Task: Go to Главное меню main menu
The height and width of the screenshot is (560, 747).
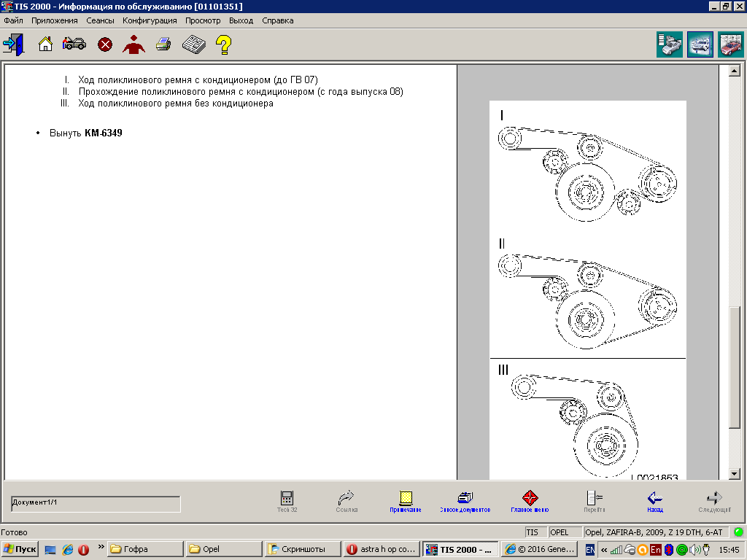Action: pos(530,502)
